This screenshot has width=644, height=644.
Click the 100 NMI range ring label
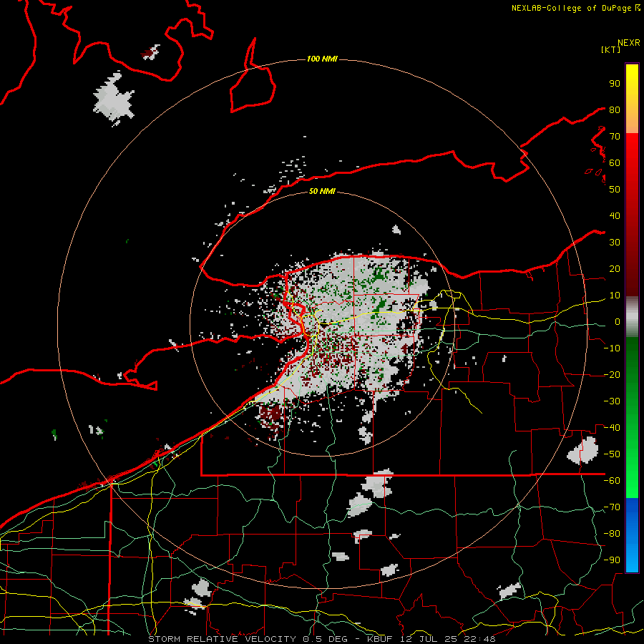[322, 59]
